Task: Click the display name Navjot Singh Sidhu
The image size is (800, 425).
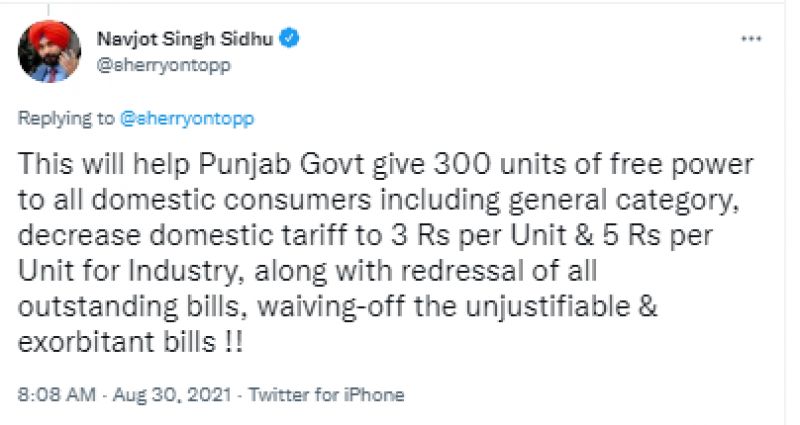Action: click(186, 39)
